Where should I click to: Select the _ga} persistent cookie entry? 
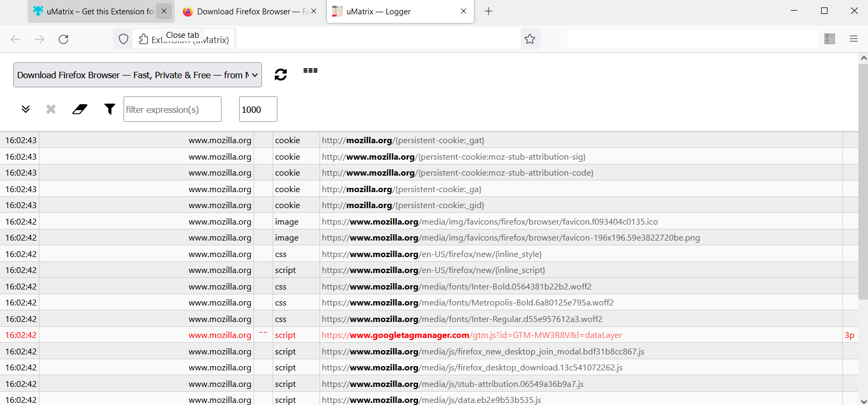(402, 189)
